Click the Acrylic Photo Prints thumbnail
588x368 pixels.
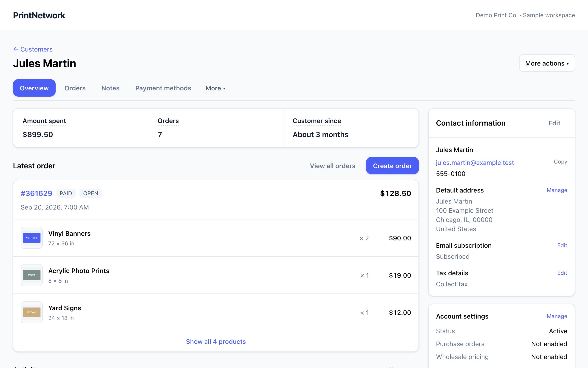click(x=32, y=275)
